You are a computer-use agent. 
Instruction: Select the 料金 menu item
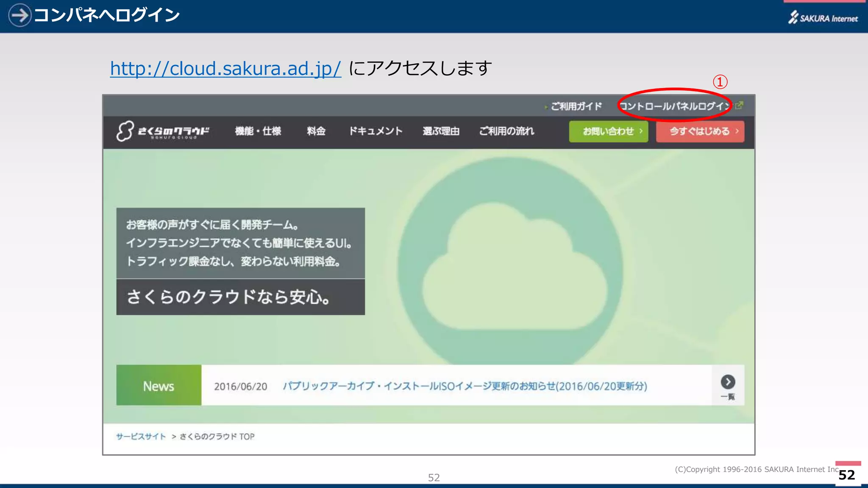tap(316, 131)
